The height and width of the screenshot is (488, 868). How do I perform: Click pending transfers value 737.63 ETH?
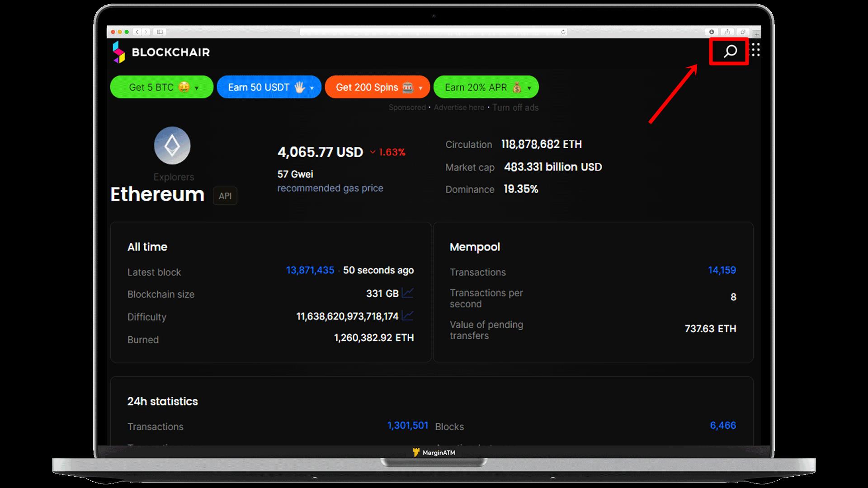click(x=710, y=329)
